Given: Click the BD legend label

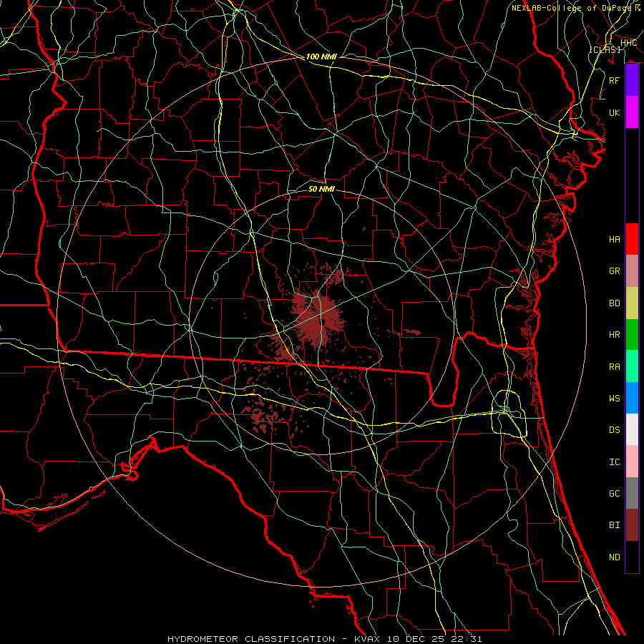Looking at the screenshot, I should [615, 303].
